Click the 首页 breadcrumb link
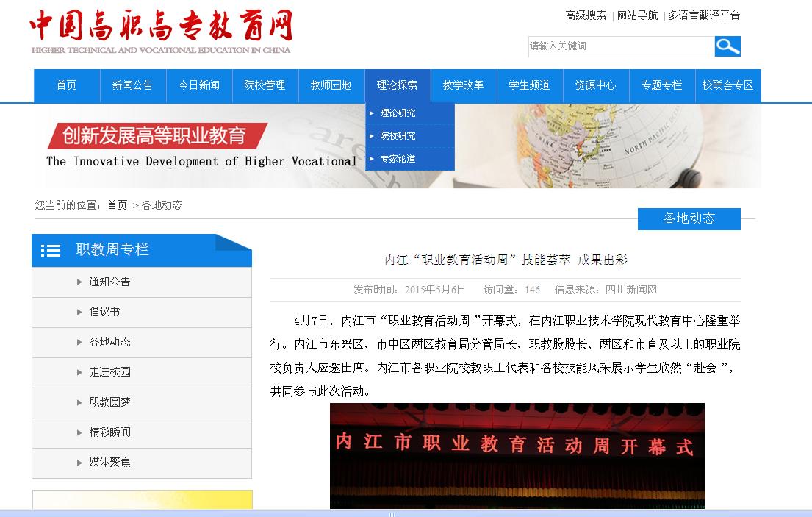 [x=117, y=205]
